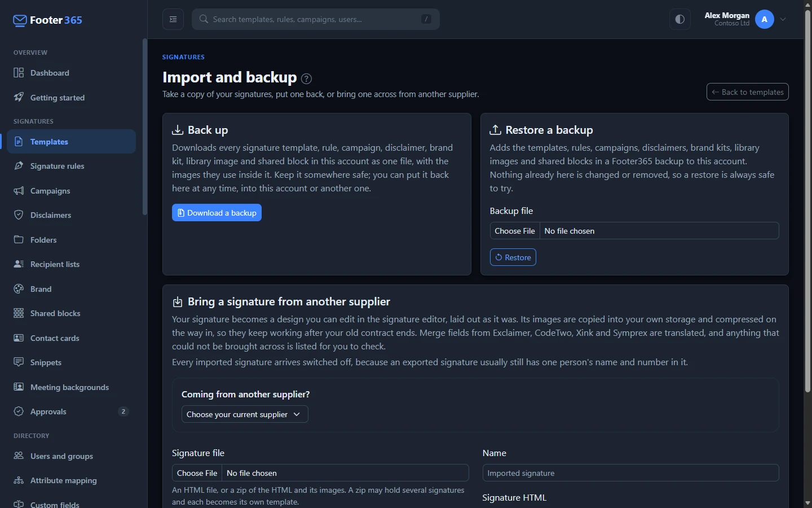
Task: Click the Getting started rocket icon
Action: click(19, 97)
